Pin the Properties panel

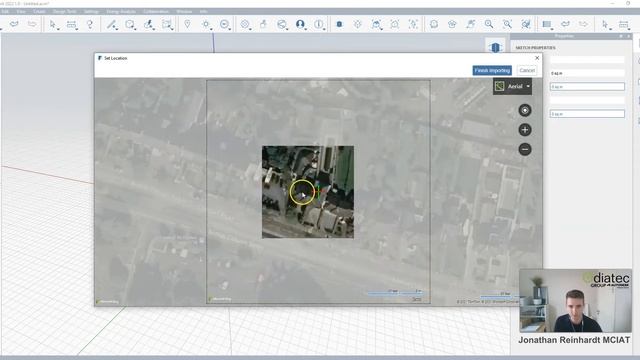pyautogui.click(x=621, y=36)
